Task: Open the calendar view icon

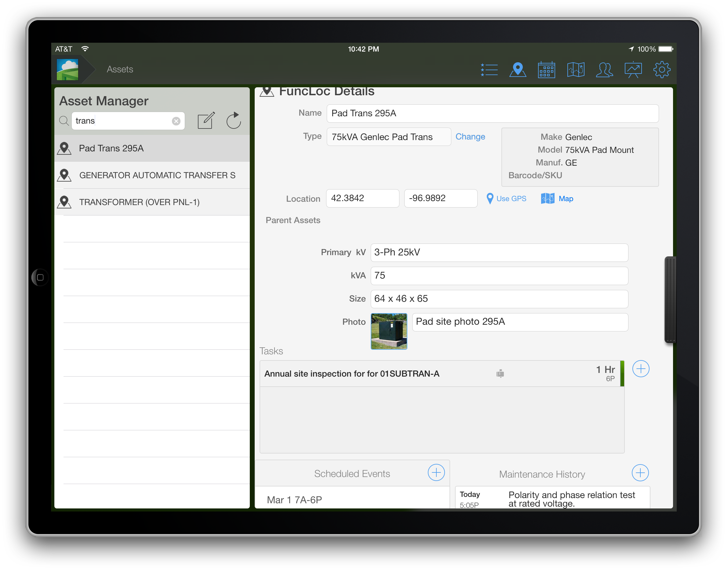Action: [x=546, y=70]
